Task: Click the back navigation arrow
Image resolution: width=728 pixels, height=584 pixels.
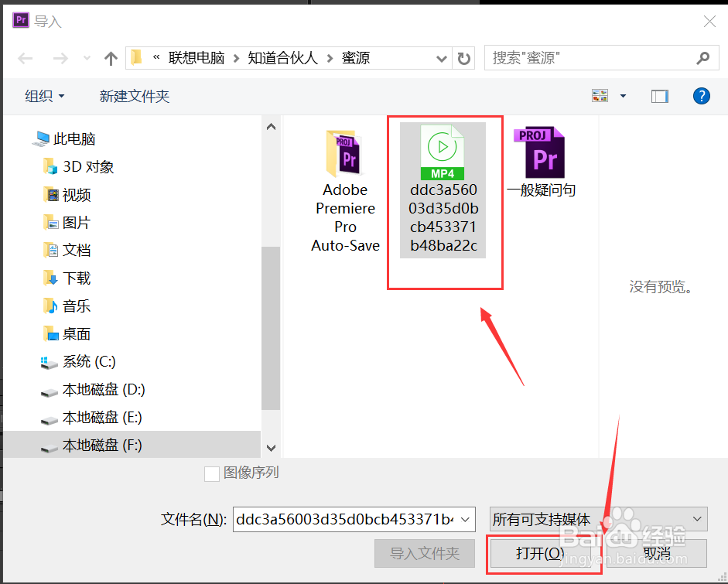Action: tap(26, 58)
